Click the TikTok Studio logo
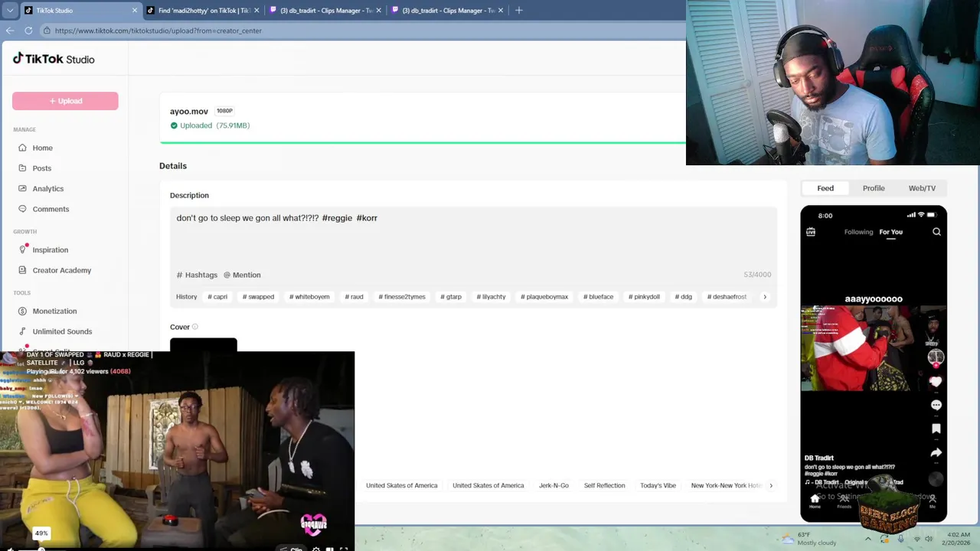 pyautogui.click(x=54, y=59)
